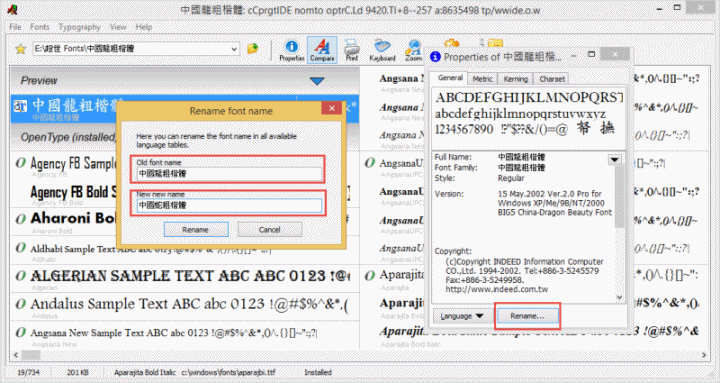Image resolution: width=720 pixels, height=383 pixels.
Task: Click info icon in Properties window title
Action: [x=435, y=56]
